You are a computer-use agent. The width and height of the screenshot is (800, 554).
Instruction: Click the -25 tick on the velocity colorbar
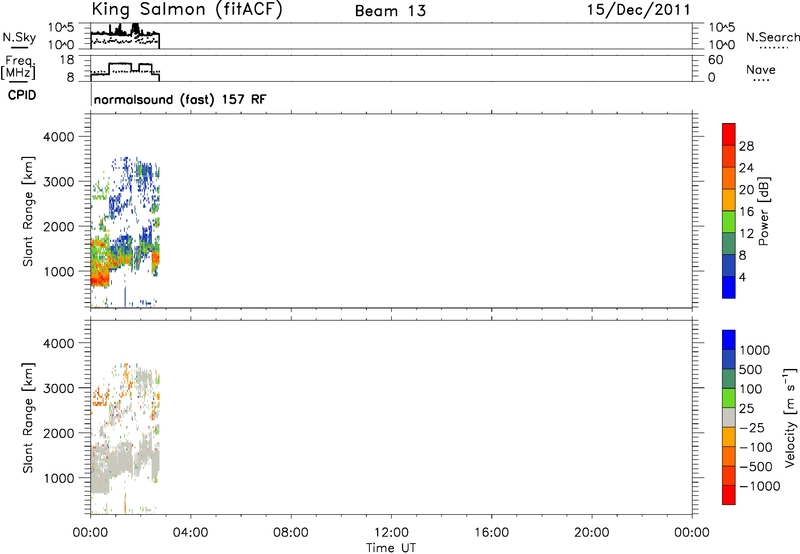pyautogui.click(x=753, y=427)
